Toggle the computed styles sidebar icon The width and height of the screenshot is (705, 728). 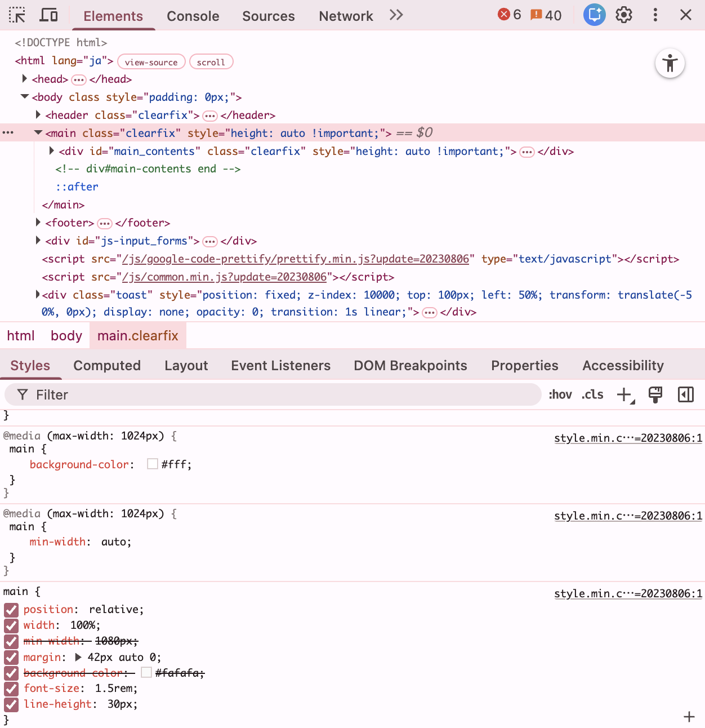686,395
